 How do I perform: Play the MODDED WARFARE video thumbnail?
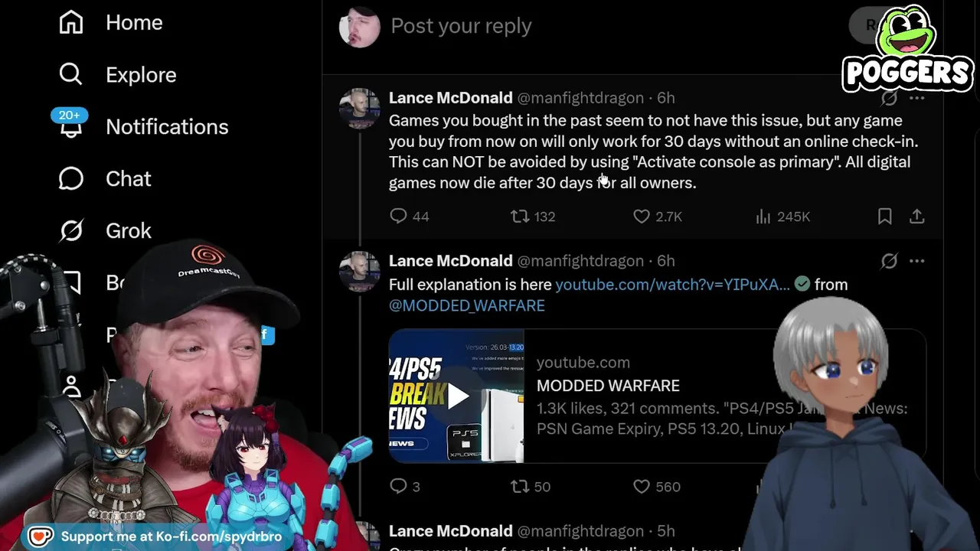pos(457,396)
